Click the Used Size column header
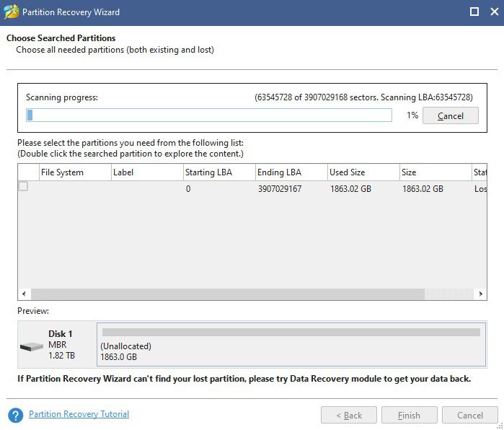The height and width of the screenshot is (430, 504). click(348, 172)
